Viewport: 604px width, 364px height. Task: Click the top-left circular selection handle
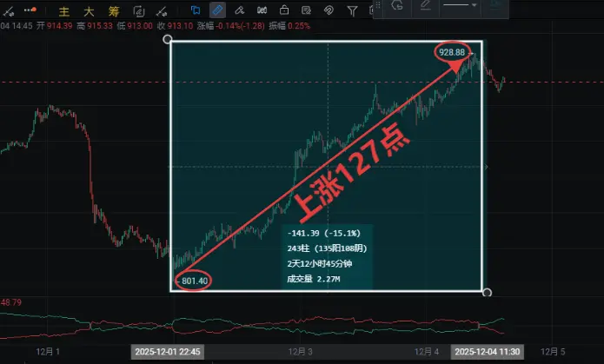tap(168, 39)
